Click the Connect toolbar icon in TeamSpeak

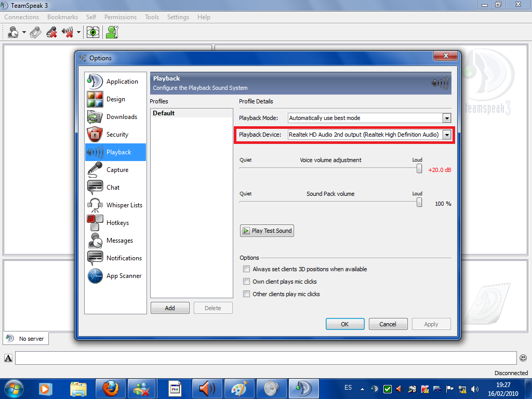click(x=13, y=32)
